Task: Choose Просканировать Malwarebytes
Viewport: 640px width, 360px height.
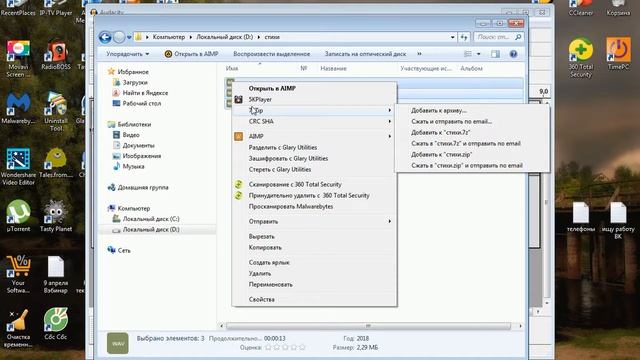Action: (x=314, y=207)
